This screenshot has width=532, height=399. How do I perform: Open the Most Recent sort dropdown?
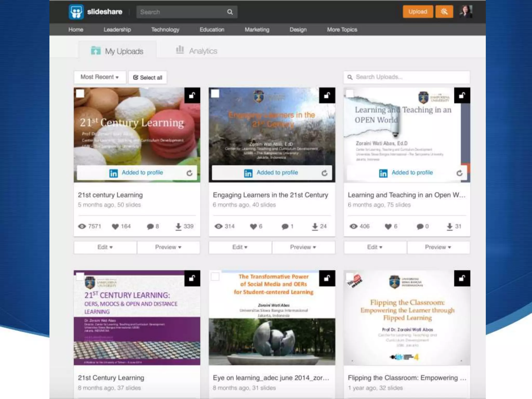tap(100, 77)
